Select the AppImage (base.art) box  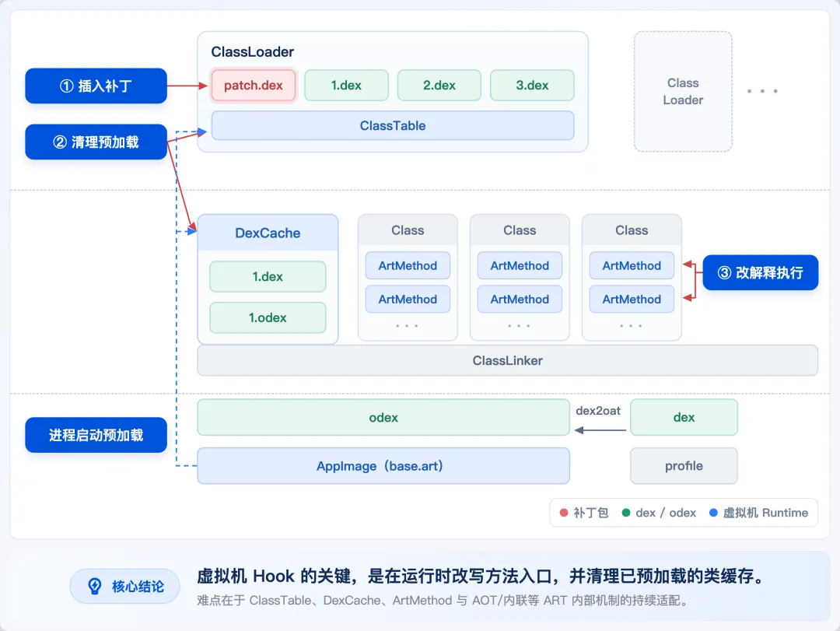383,466
